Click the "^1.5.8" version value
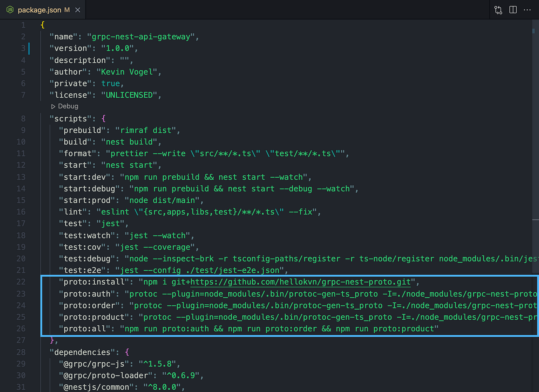The width and height of the screenshot is (539, 392). point(157,364)
